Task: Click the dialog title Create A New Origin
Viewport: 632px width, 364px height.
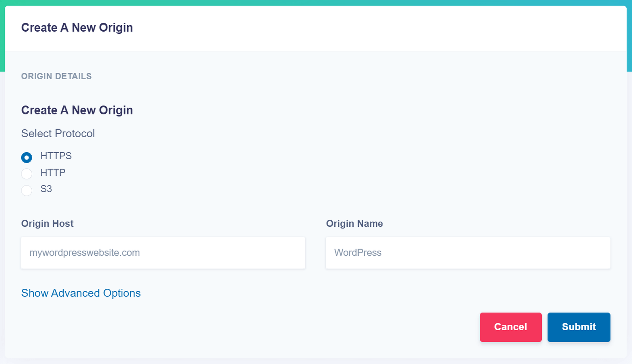Action: [x=77, y=28]
